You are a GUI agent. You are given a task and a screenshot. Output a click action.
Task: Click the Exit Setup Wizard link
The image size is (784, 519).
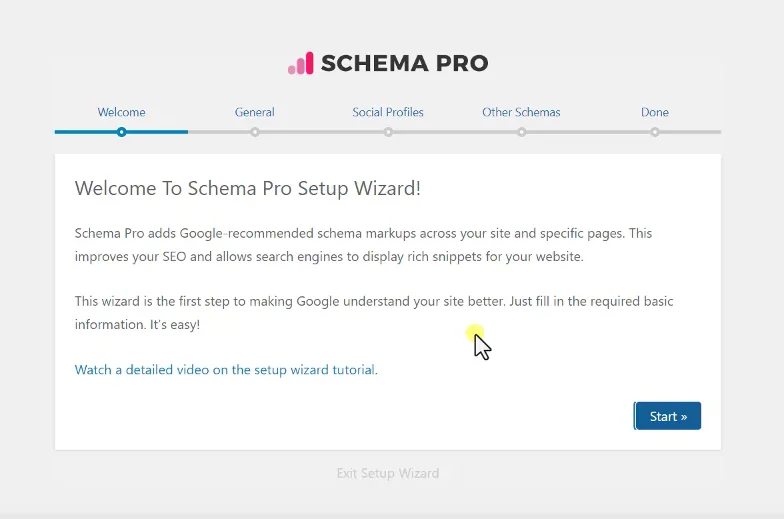point(388,473)
